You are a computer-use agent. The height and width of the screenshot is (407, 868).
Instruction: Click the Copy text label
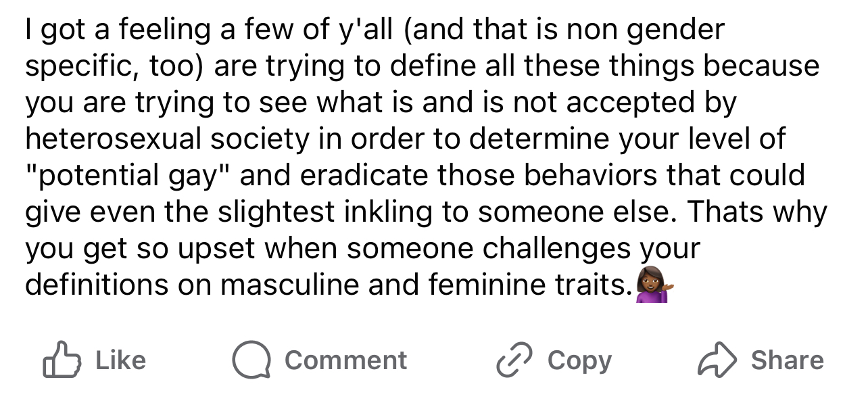pyautogui.click(x=579, y=360)
